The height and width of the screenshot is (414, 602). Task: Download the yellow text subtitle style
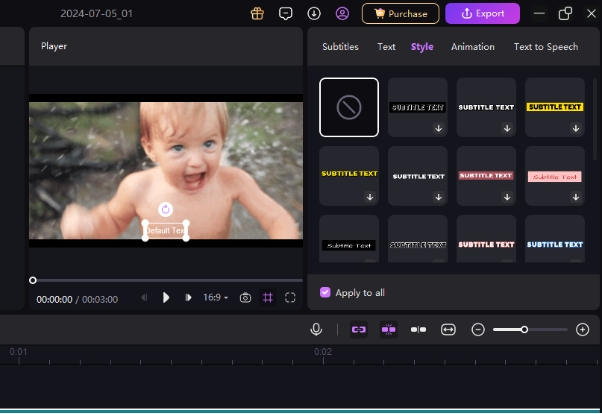pos(370,197)
